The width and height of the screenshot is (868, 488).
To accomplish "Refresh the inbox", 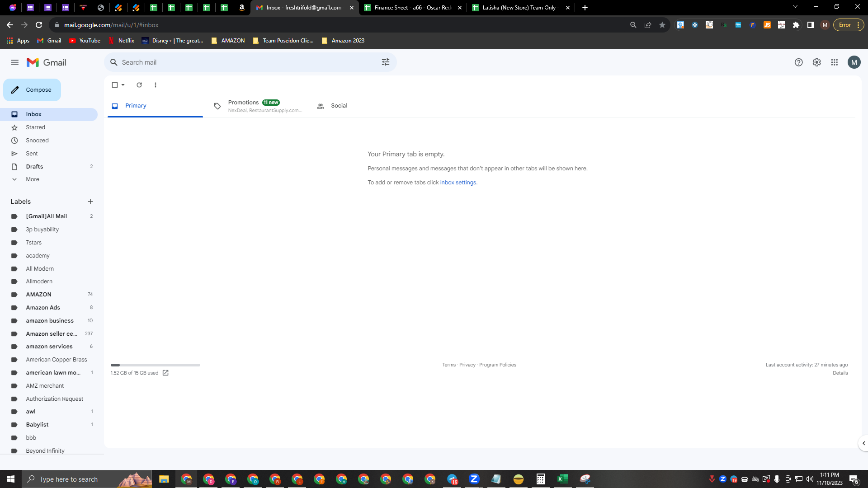I will (x=139, y=85).
